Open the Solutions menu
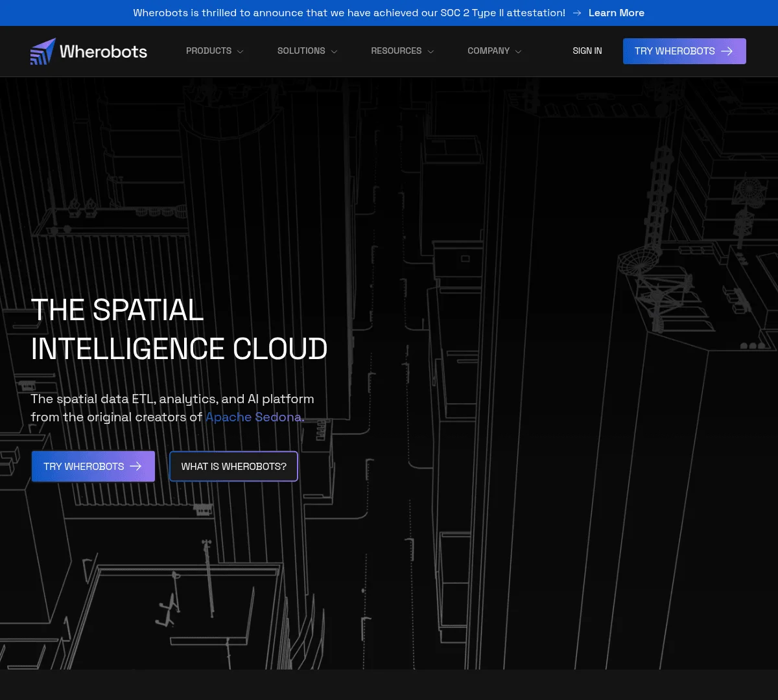This screenshot has width=778, height=700. 301,51
